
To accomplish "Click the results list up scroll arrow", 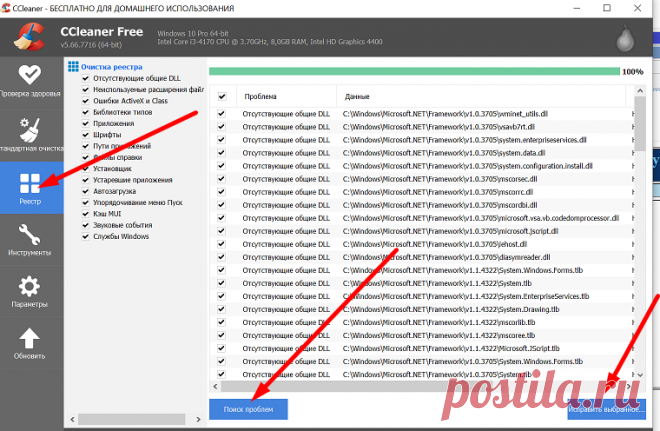I will click(x=640, y=90).
